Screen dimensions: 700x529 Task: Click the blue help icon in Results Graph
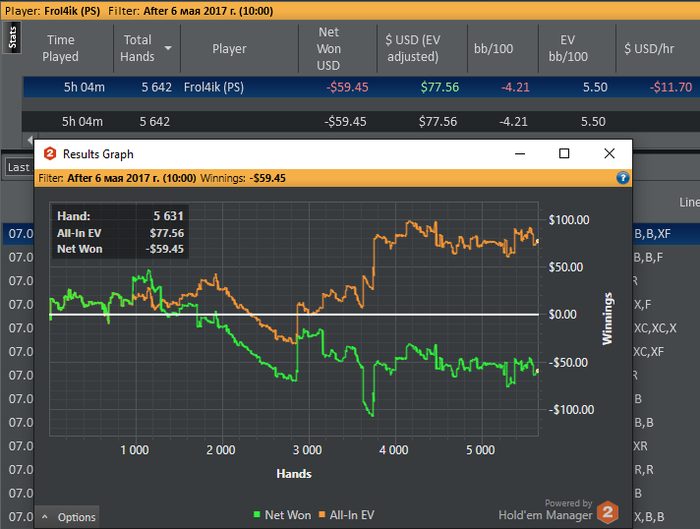623,178
